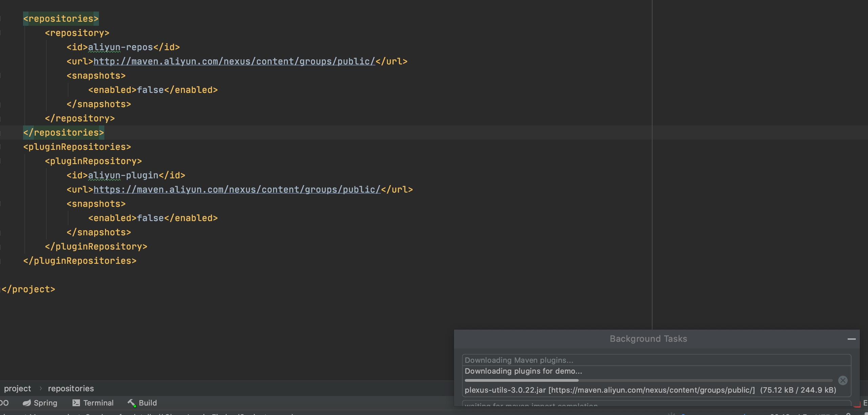
Task: Click the Downloading plugins for demo label
Action: 523,371
